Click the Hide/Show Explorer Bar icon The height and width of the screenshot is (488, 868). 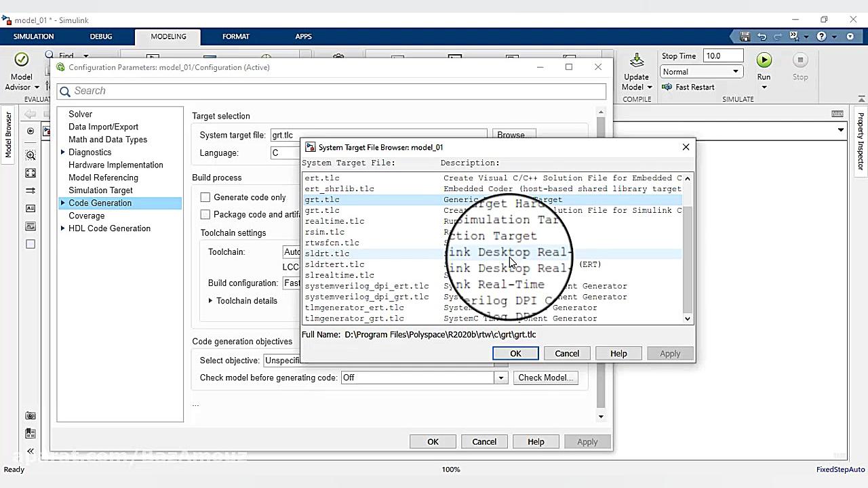tap(31, 131)
